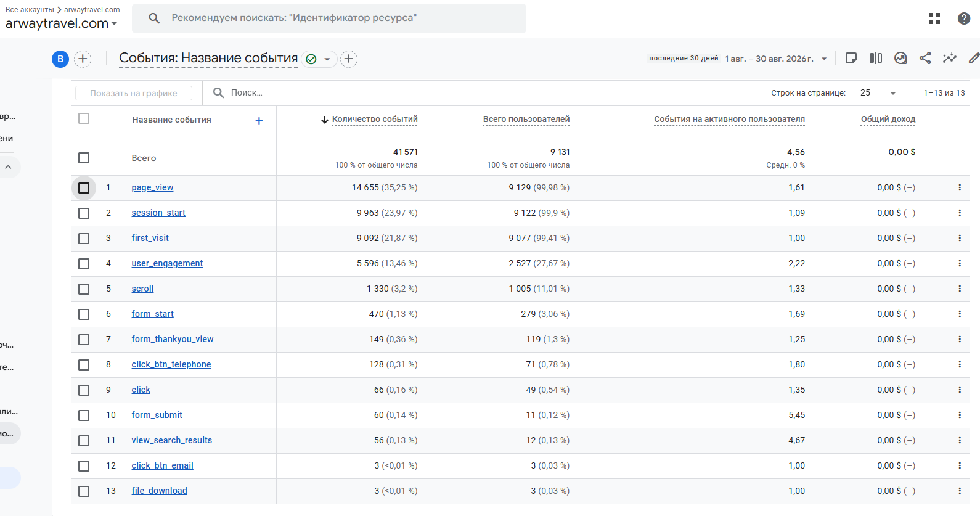Open the rows per page dropdown
980x516 pixels.
coord(878,92)
